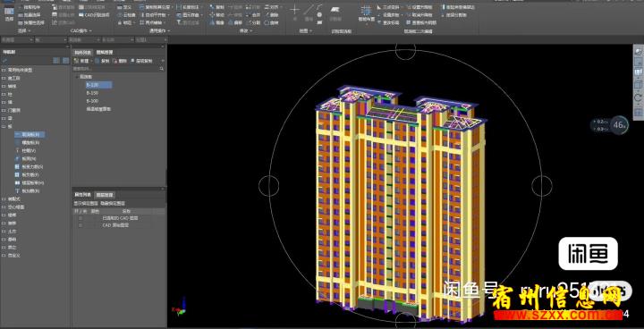
Task: Collapse 现浇板 group in component list
Action: [76, 77]
